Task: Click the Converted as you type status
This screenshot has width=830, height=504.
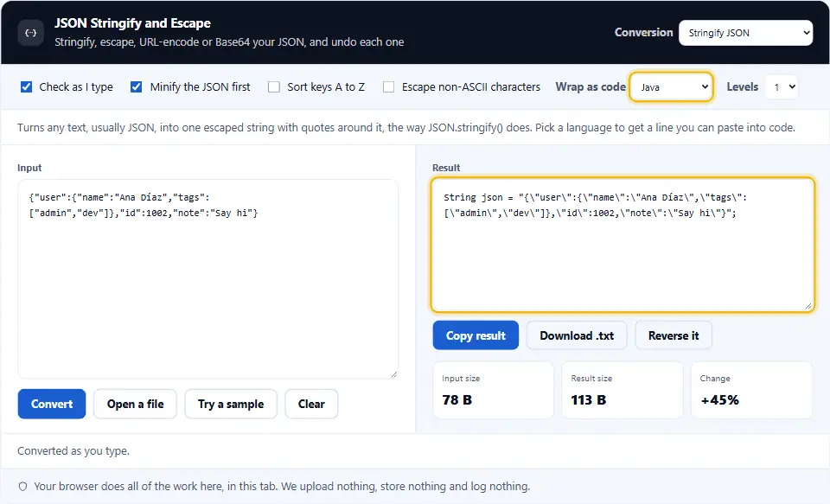Action: pos(73,451)
